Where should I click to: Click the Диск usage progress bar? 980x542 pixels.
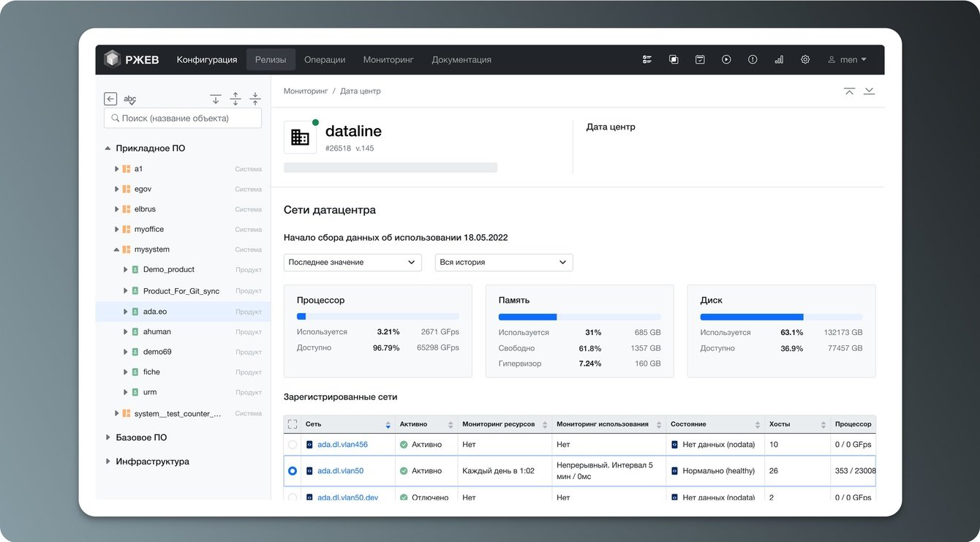pos(781,317)
